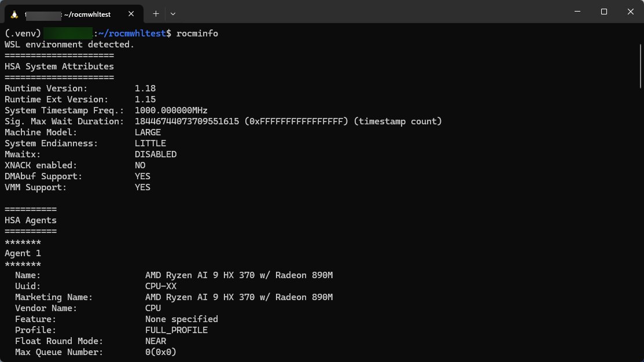
Task: Click Float Round Mode value NEAR
Action: pyautogui.click(x=156, y=341)
